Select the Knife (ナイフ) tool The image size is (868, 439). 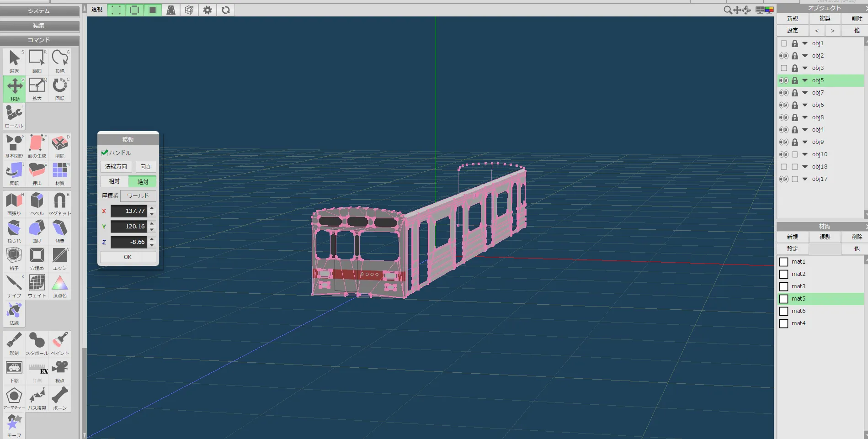(14, 286)
